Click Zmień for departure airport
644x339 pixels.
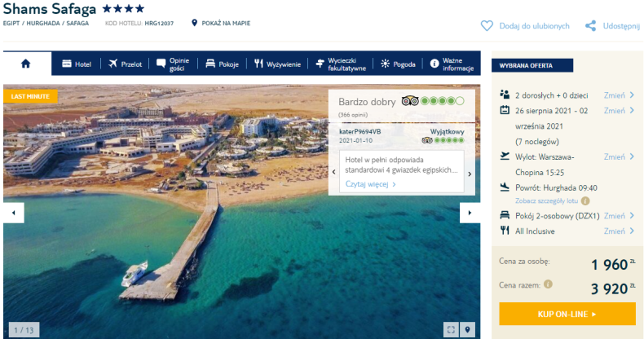(614, 156)
